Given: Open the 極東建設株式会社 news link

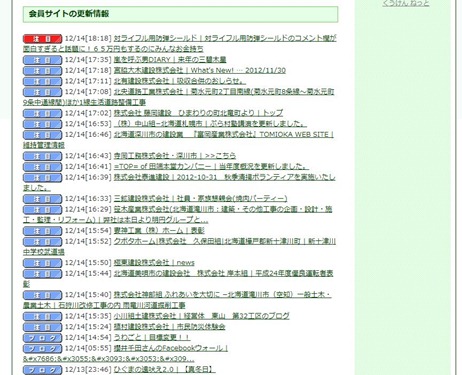Looking at the screenshot, I should pos(154,262).
